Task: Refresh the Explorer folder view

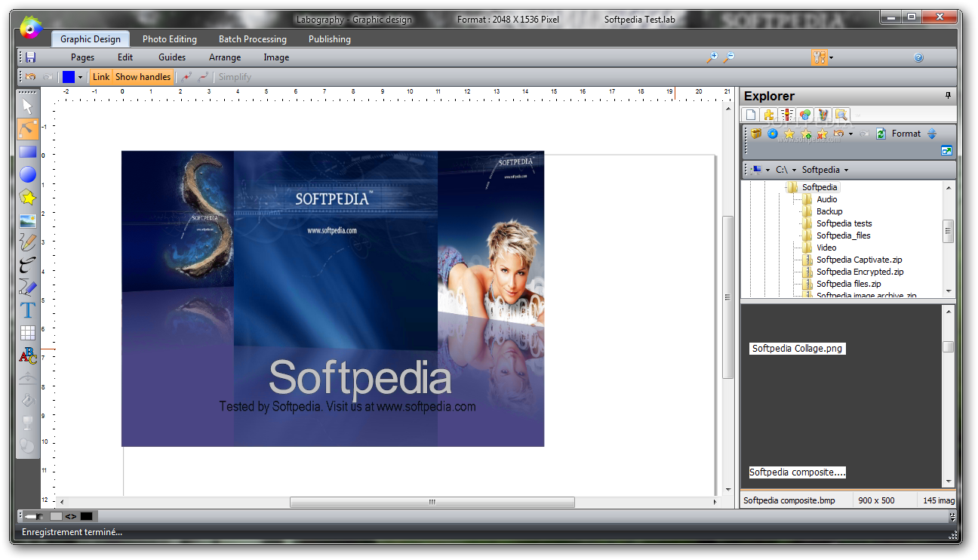Action: [881, 134]
